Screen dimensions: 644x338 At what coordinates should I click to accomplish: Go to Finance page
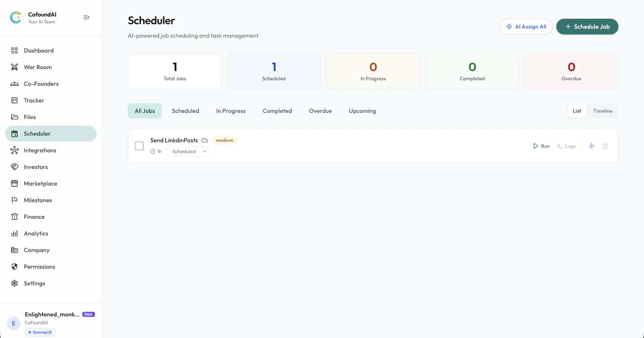coord(51,217)
